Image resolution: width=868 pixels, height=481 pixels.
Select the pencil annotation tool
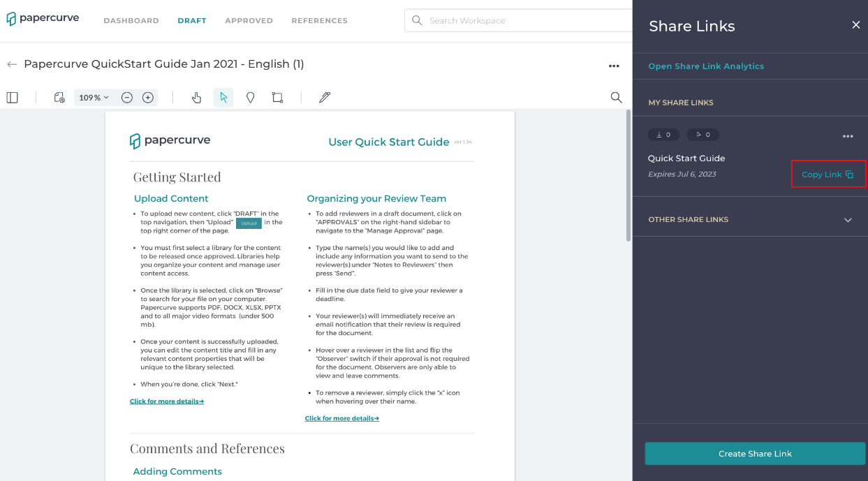325,98
